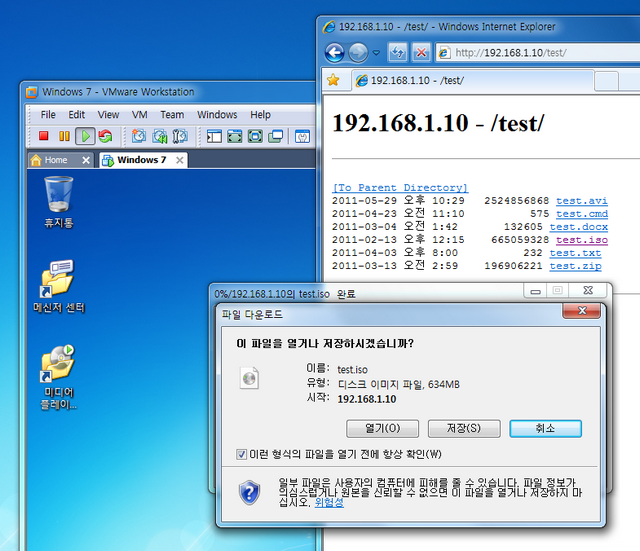Open the test.docx file link

coord(578,227)
